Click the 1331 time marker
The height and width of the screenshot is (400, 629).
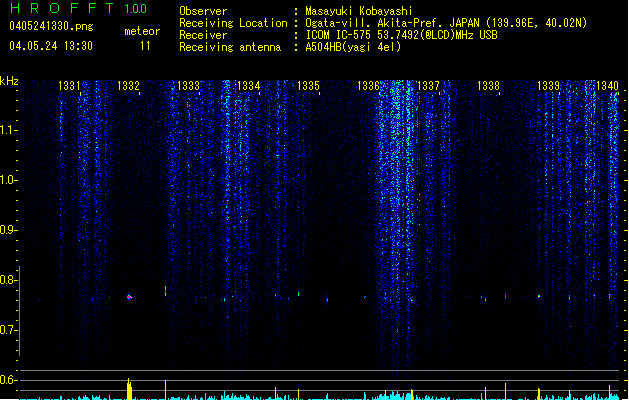click(x=69, y=86)
